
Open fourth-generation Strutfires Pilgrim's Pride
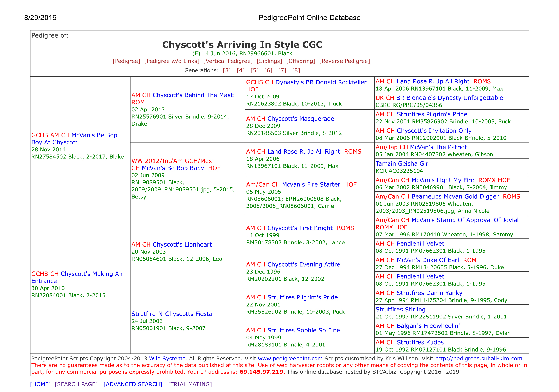pos(432,114)
